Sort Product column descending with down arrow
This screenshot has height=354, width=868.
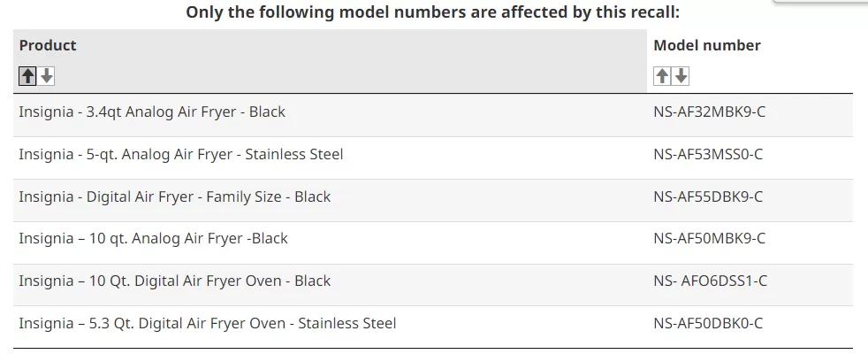click(47, 76)
